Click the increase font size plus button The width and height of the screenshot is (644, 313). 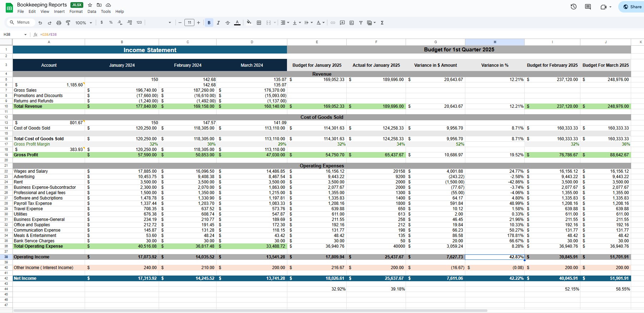(x=198, y=23)
